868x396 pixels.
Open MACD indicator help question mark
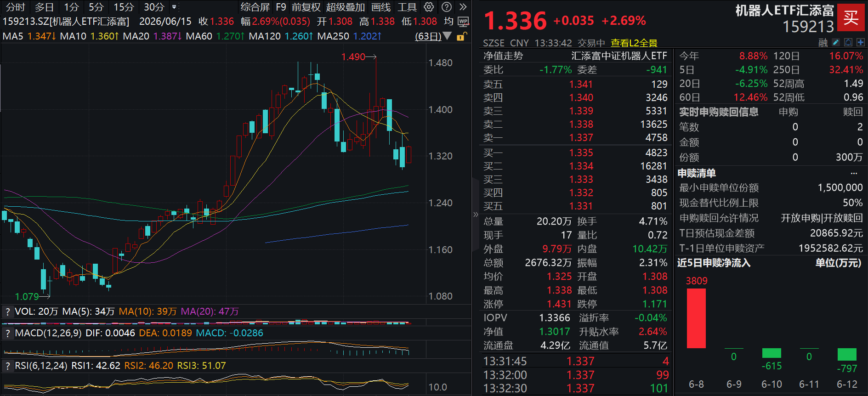point(7,333)
